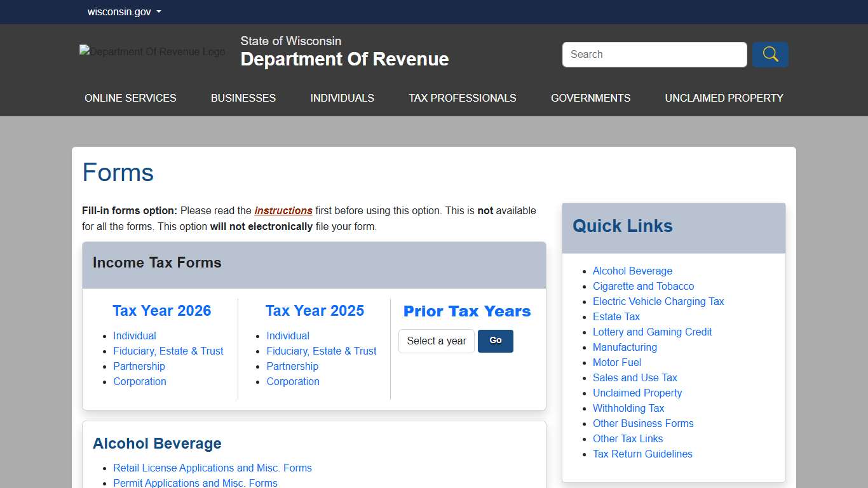Click the Tax Return Guidelines link
Image resolution: width=868 pixels, height=488 pixels.
click(642, 454)
